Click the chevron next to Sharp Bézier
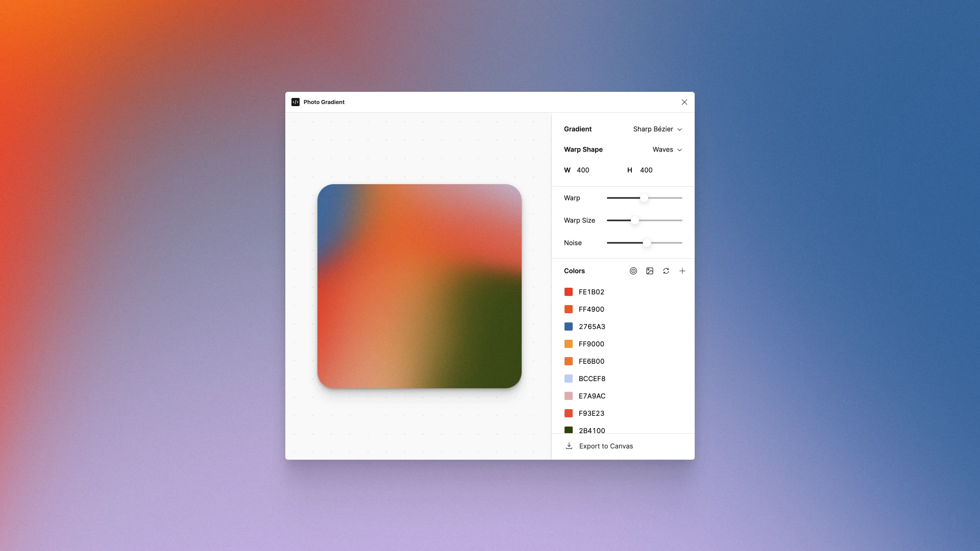 click(x=679, y=130)
